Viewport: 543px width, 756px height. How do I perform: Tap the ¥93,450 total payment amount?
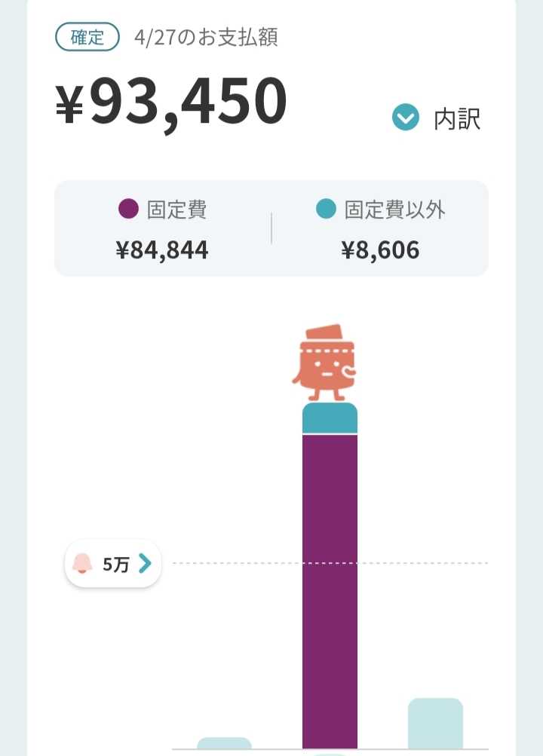pyautogui.click(x=171, y=103)
